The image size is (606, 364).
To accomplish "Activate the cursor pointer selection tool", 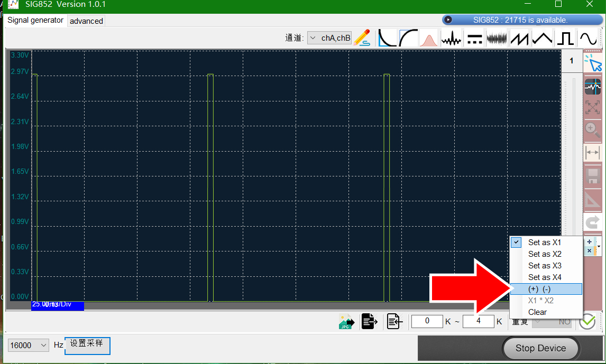I will pos(592,63).
